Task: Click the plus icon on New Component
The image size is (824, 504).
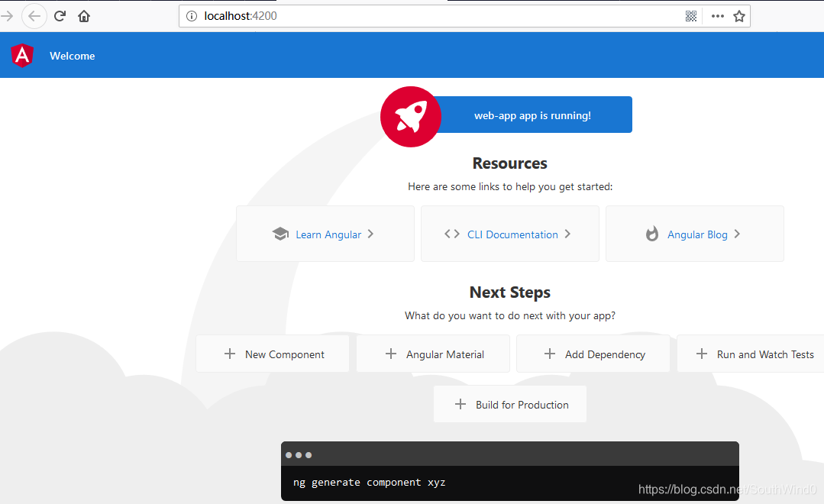Action: (x=230, y=354)
